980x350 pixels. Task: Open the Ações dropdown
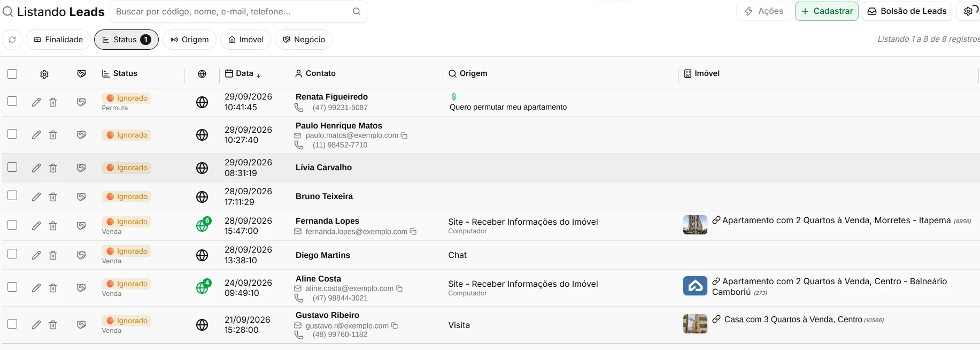764,11
